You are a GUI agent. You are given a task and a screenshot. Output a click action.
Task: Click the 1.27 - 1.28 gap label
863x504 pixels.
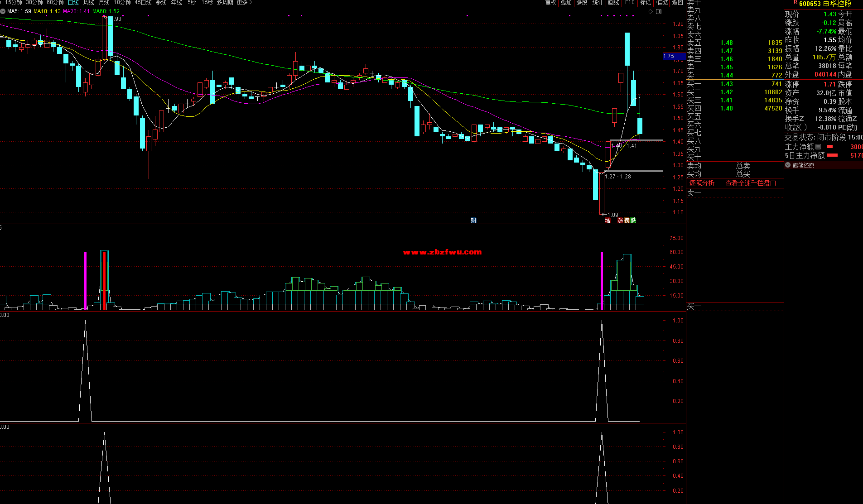point(618,177)
